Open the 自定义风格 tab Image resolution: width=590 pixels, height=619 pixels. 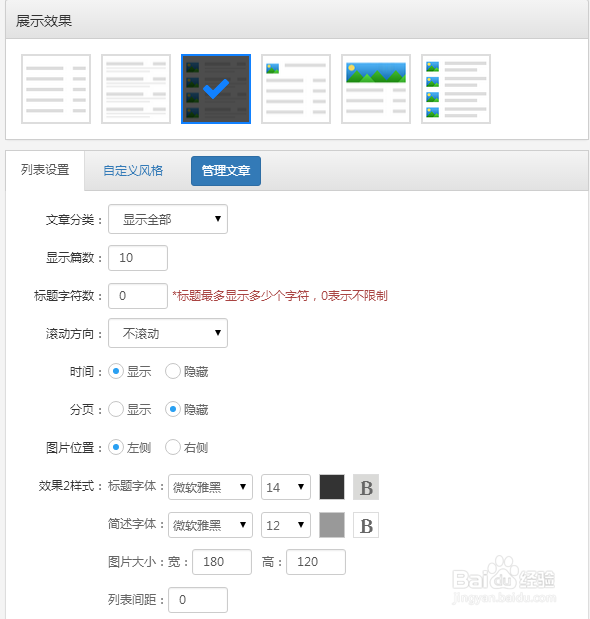(133, 171)
